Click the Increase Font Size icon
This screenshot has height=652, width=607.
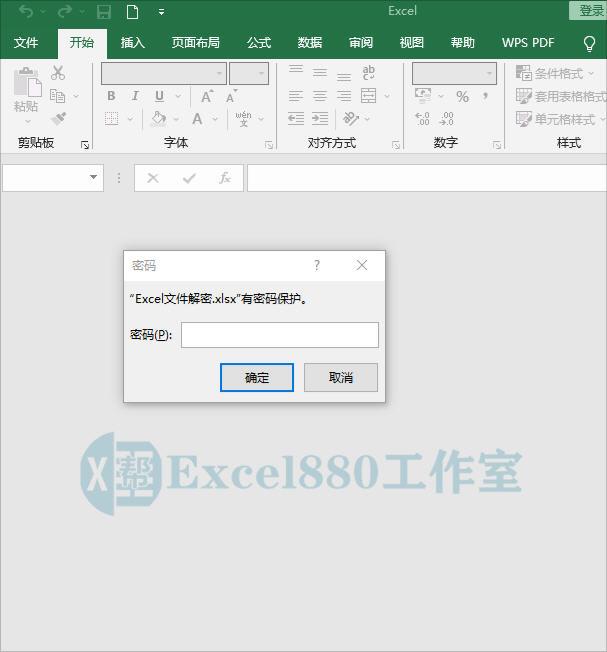(x=207, y=96)
